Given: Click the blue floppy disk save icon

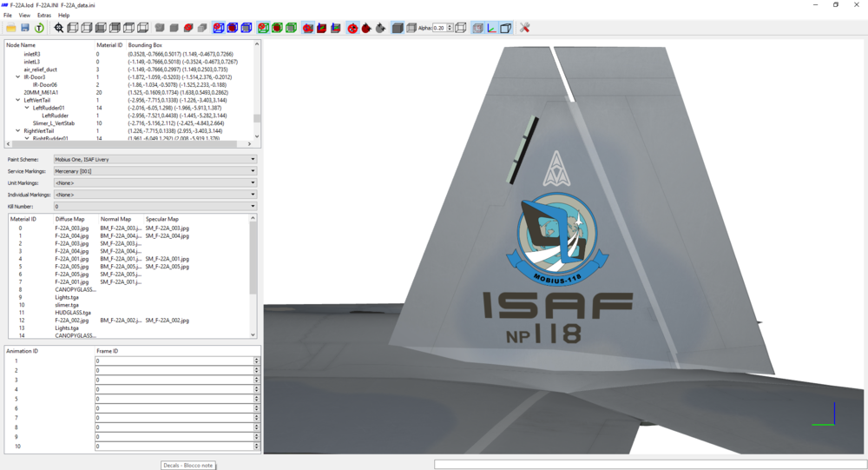Looking at the screenshot, I should [25, 28].
